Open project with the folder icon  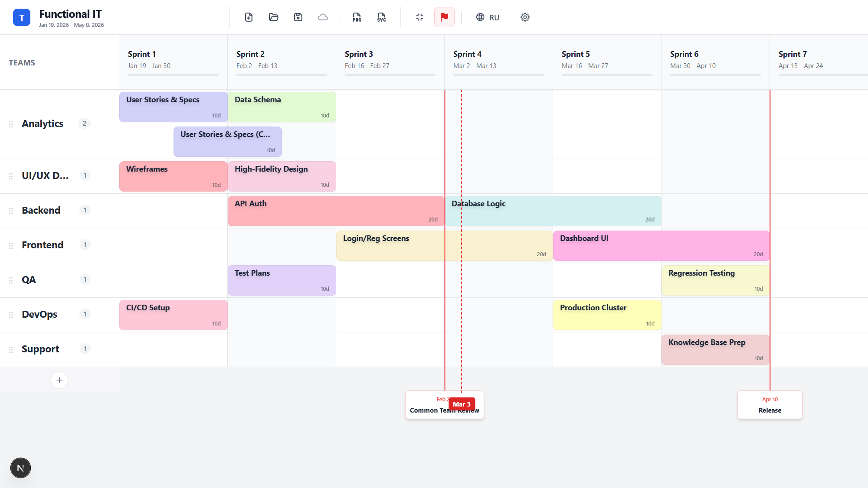(273, 17)
